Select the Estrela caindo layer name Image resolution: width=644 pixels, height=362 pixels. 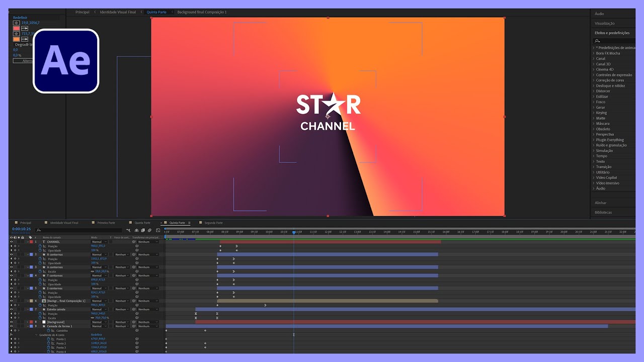click(x=56, y=309)
